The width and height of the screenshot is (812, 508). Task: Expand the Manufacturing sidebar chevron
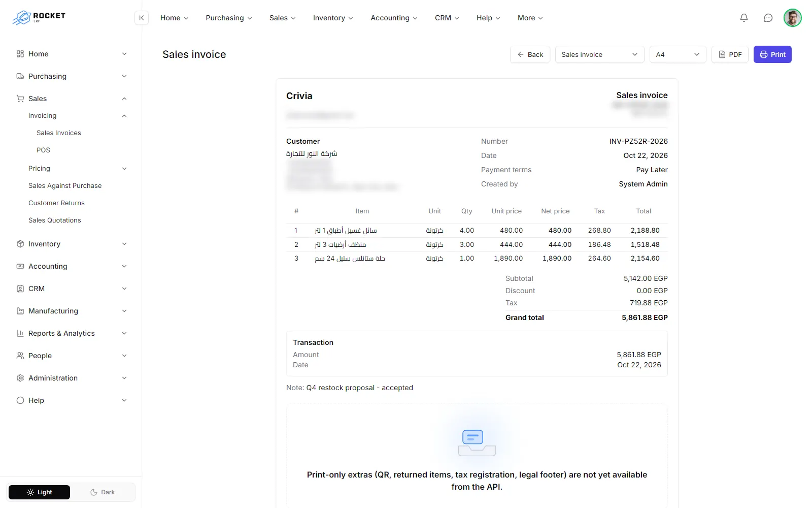point(124,311)
